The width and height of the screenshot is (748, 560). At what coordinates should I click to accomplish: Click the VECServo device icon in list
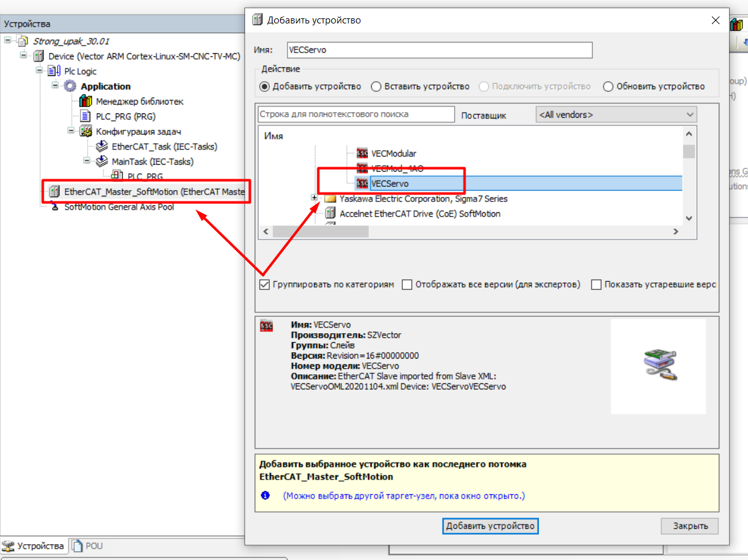tap(362, 183)
